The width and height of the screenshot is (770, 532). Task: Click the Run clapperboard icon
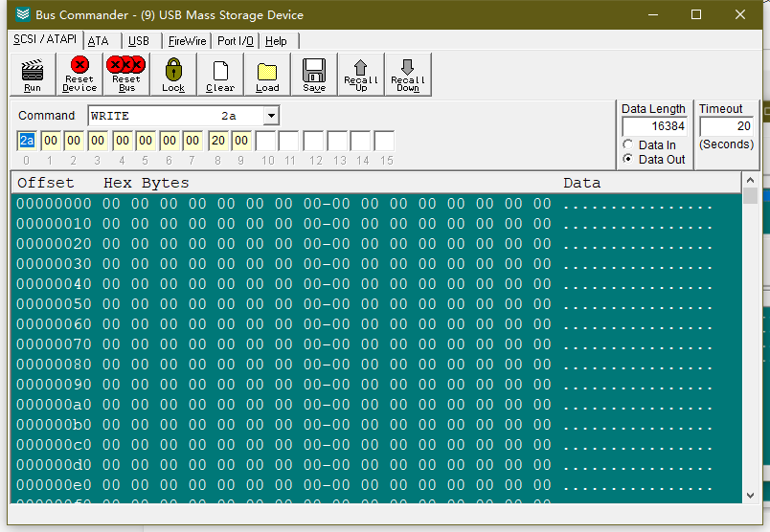tap(33, 70)
